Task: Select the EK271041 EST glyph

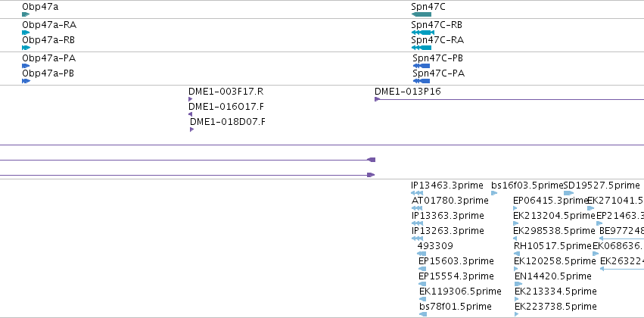Action: 590,208
